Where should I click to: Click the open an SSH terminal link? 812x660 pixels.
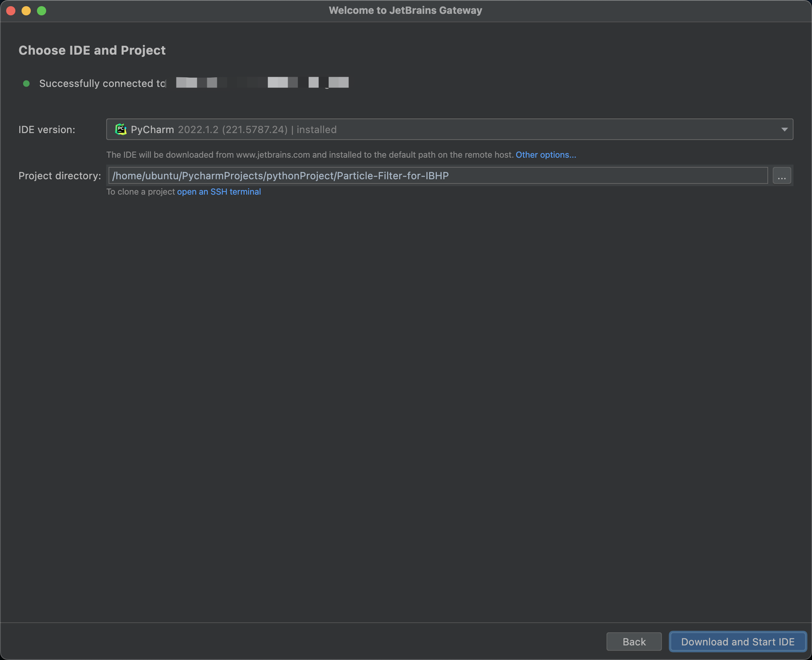click(x=219, y=192)
